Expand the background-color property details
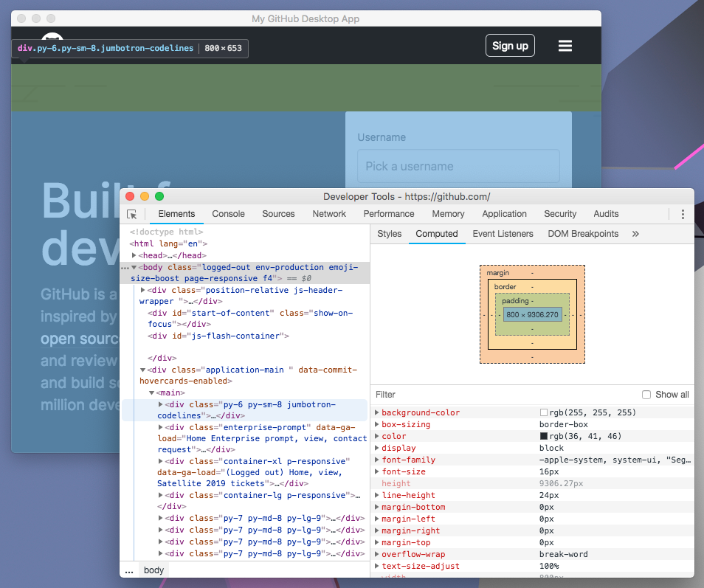Screen dimensions: 704x588 point(377,412)
